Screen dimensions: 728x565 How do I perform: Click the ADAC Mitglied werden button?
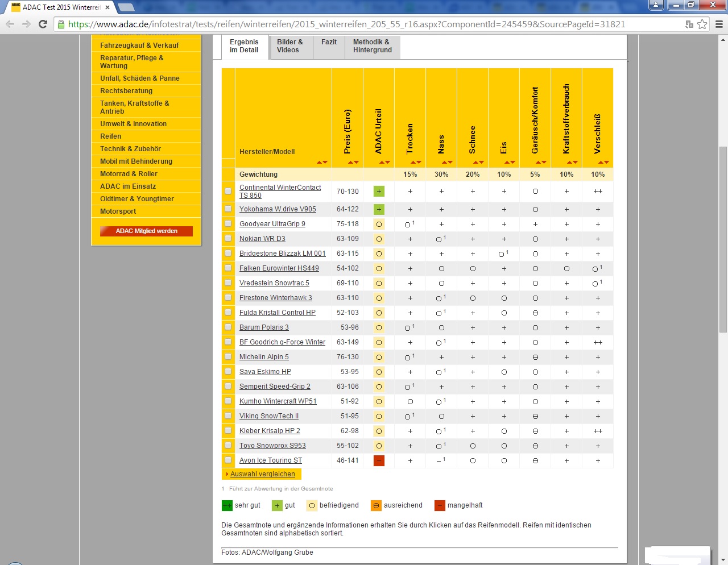click(146, 231)
